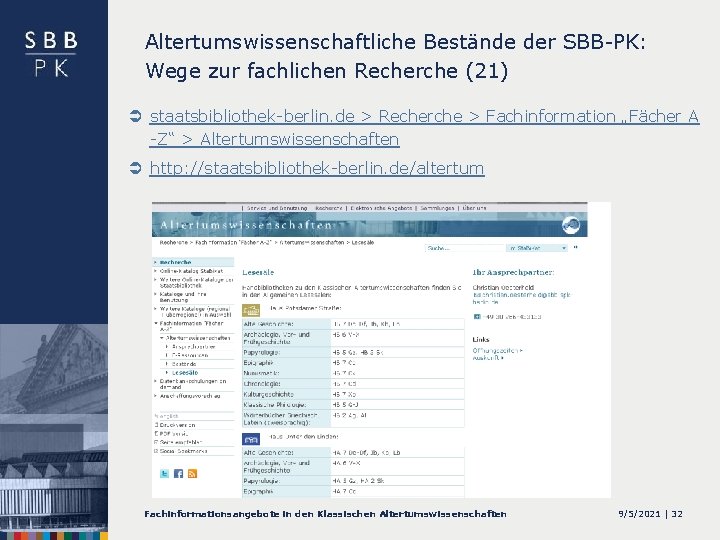Open the search scope dropdown next to Suche
This screenshot has height=540, width=720.
tap(537, 248)
